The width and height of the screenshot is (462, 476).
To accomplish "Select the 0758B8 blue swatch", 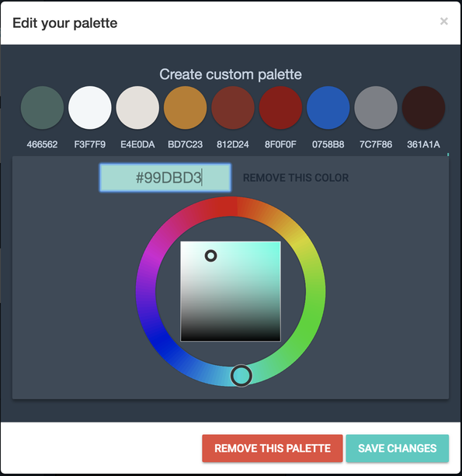I will click(328, 108).
